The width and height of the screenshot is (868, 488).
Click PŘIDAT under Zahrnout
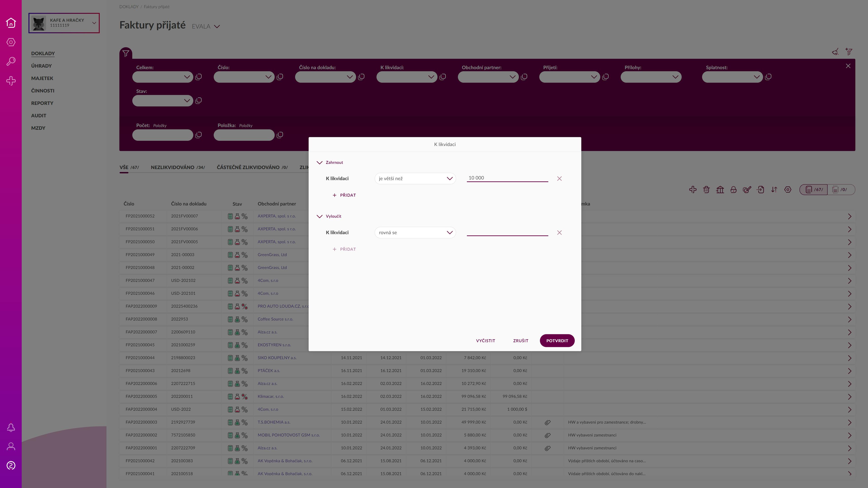344,195
